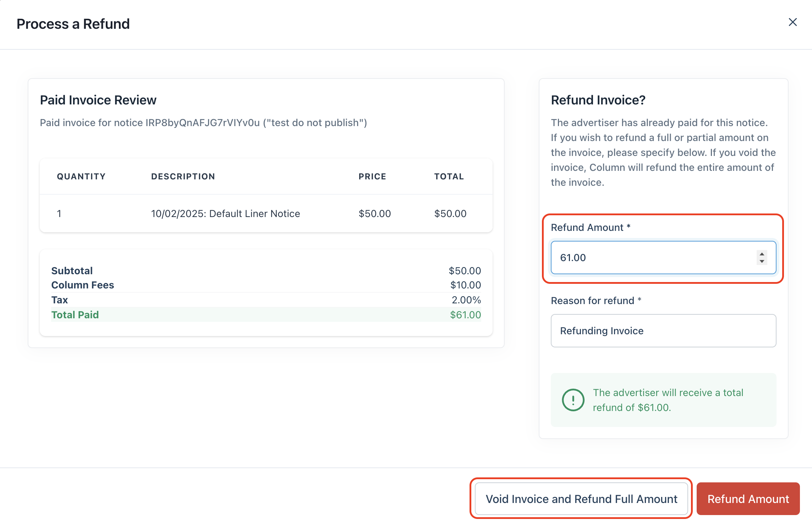Click the green exclamation info icon

[x=573, y=400]
